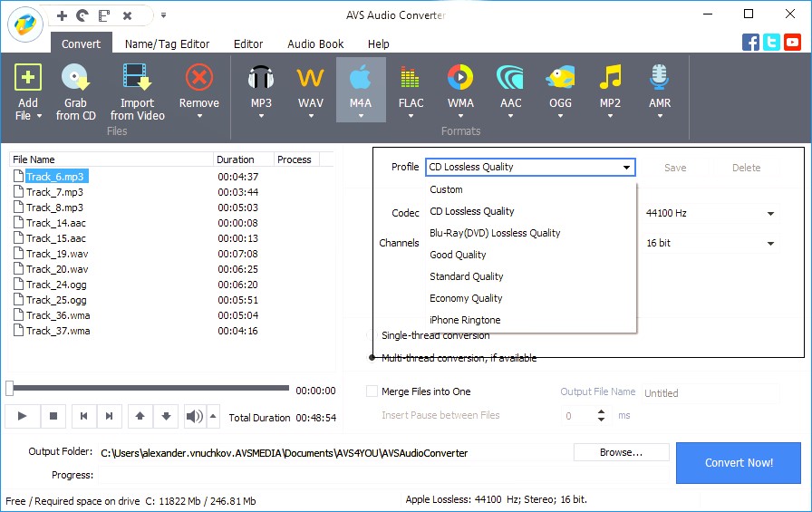Choose Import from Video
The image size is (812, 512).
(x=137, y=92)
